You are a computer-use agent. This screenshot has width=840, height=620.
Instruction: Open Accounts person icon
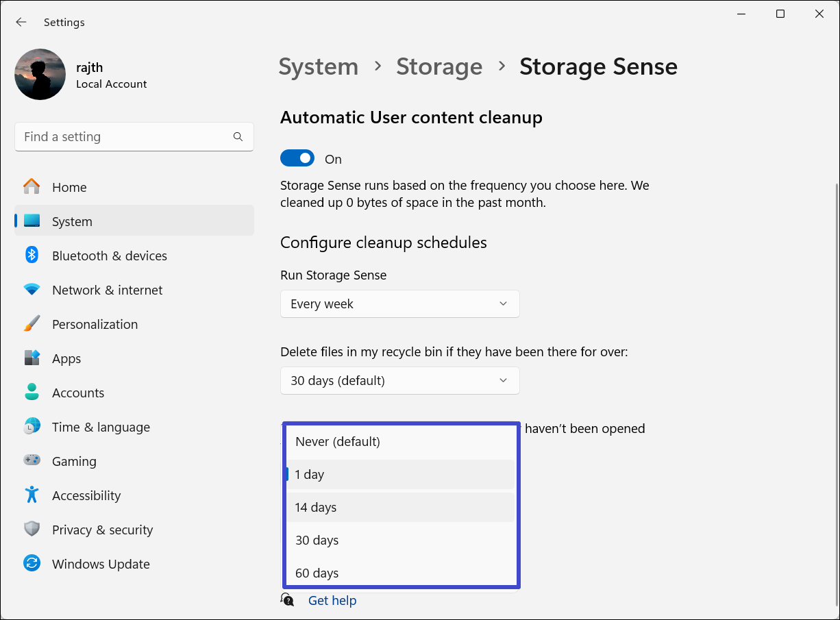coord(32,393)
